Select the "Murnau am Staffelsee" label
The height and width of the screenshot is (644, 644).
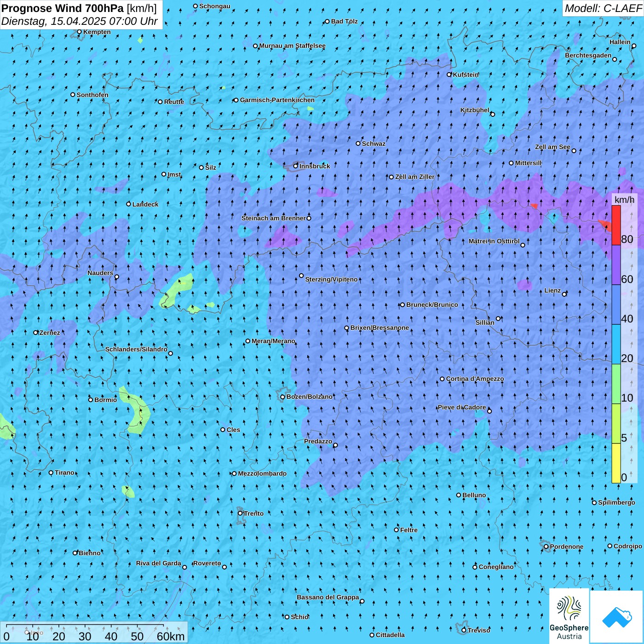pyautogui.click(x=293, y=46)
